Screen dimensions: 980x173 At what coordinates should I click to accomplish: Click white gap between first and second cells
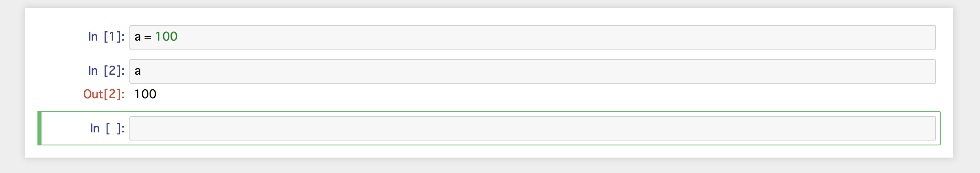point(532,54)
